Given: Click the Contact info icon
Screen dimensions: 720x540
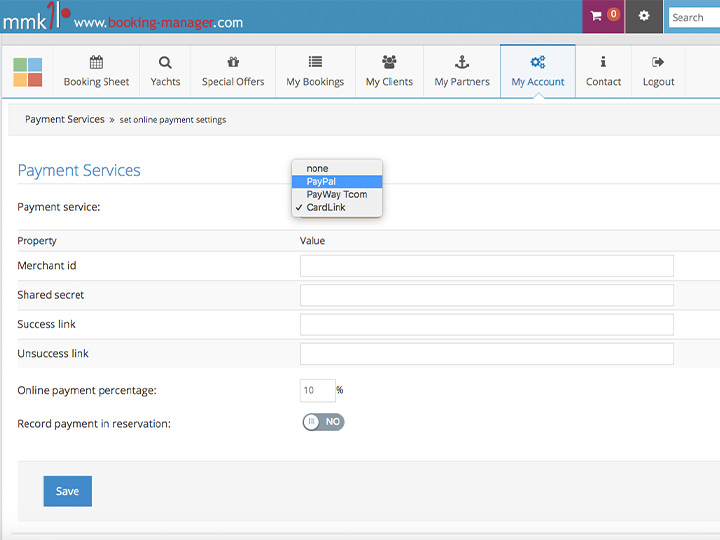Looking at the screenshot, I should 603,62.
